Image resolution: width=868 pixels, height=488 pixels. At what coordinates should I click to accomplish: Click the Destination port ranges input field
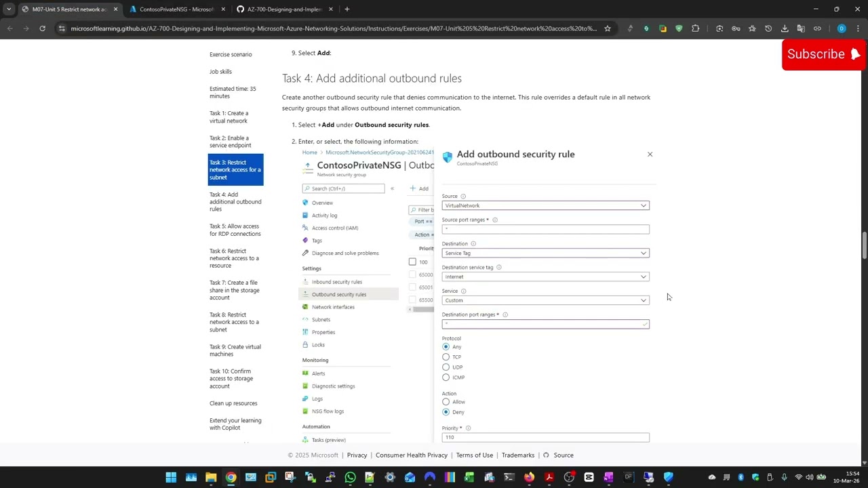coord(545,324)
